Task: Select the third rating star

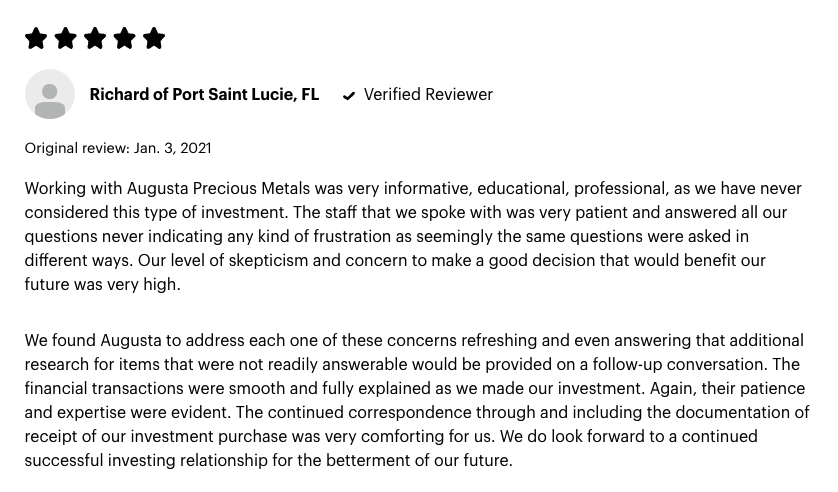Action: [x=95, y=39]
